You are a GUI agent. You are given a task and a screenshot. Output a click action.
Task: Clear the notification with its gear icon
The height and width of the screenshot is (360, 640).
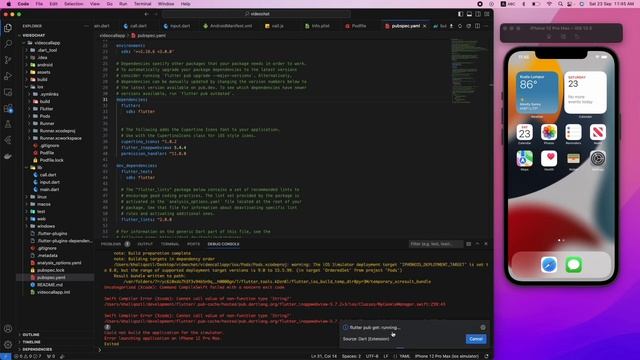(x=483, y=327)
